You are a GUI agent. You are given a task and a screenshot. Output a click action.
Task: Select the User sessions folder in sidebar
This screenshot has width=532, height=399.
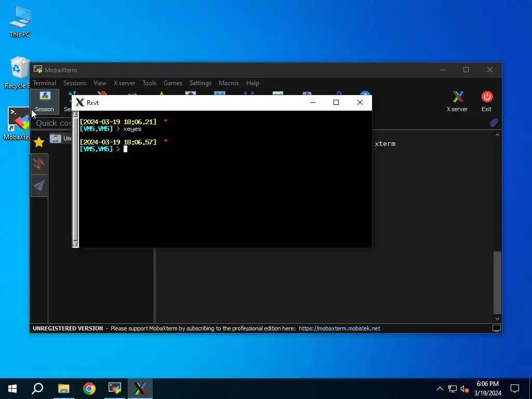[61, 138]
